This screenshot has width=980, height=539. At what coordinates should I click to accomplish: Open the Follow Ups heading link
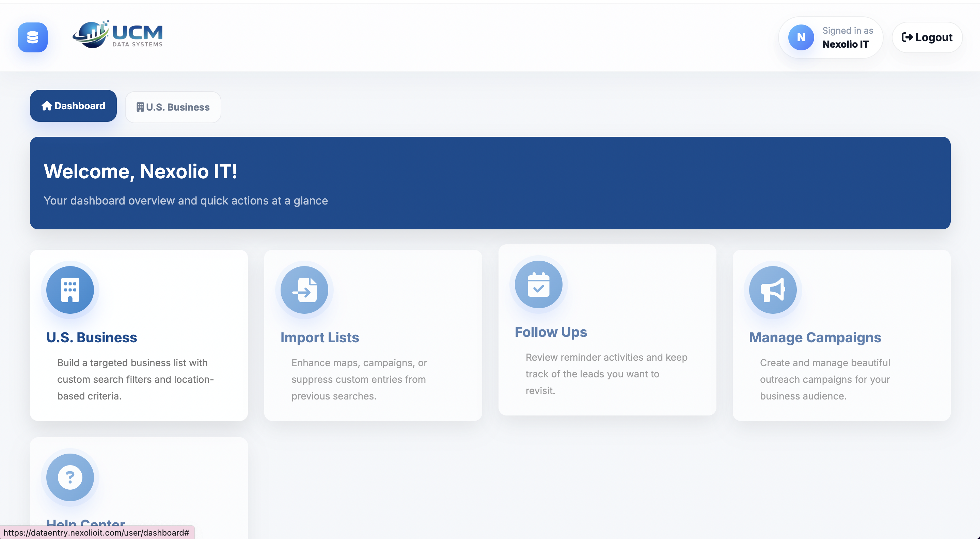pos(551,332)
